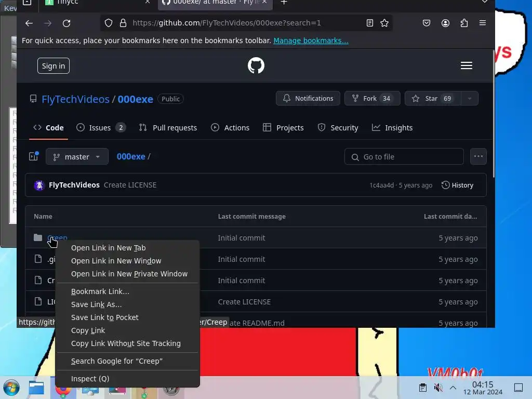532x399 pixels.
Task: Open the FlyTechVideos avatar
Action: pyautogui.click(x=39, y=185)
